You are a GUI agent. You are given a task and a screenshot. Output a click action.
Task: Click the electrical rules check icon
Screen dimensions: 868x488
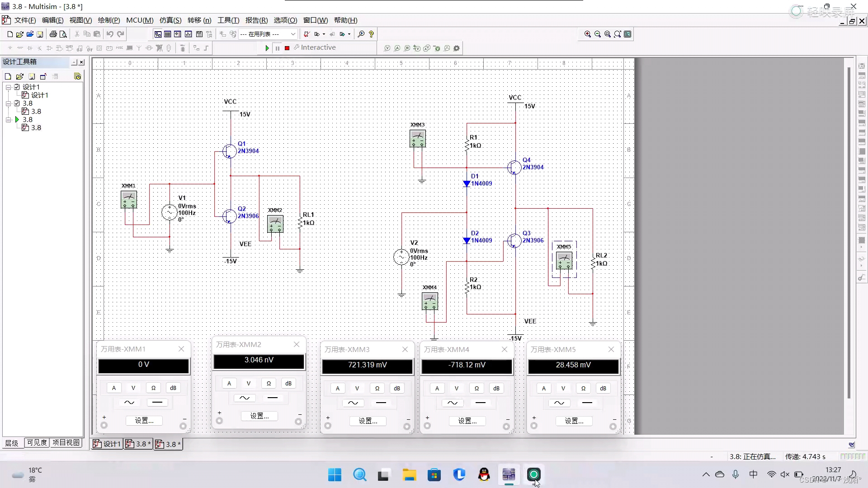coord(307,34)
